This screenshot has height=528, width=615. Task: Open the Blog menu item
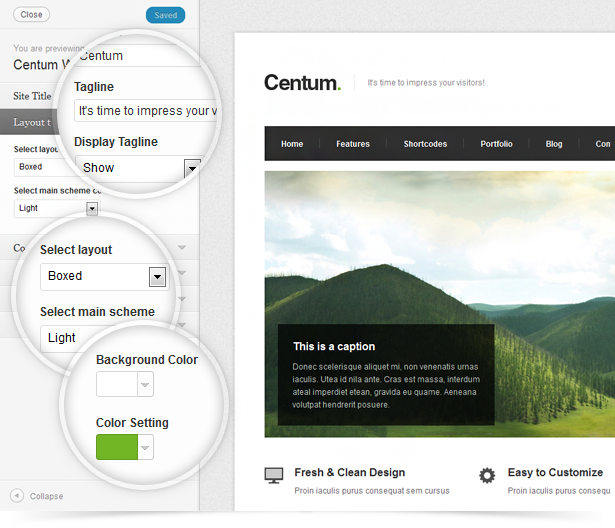pyautogui.click(x=554, y=144)
